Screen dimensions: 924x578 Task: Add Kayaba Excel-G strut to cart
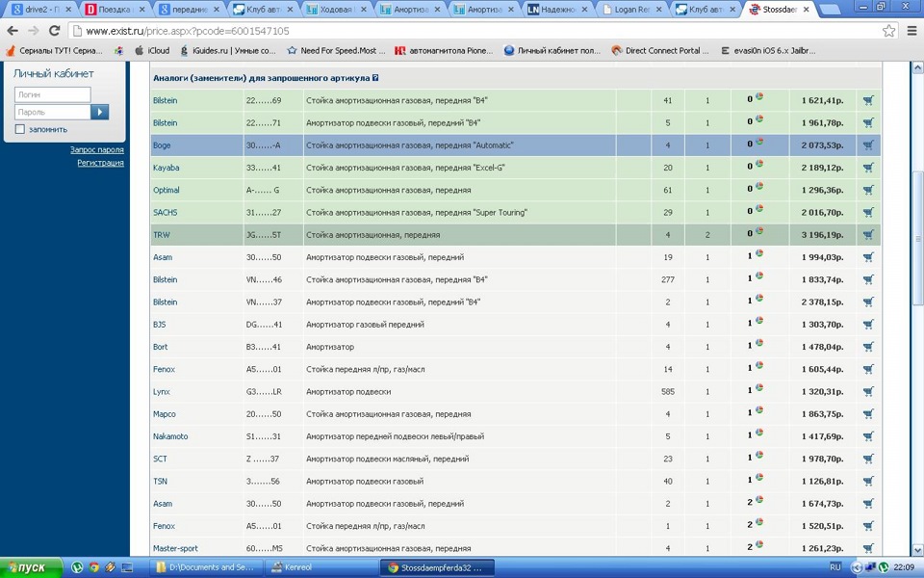[x=868, y=168]
